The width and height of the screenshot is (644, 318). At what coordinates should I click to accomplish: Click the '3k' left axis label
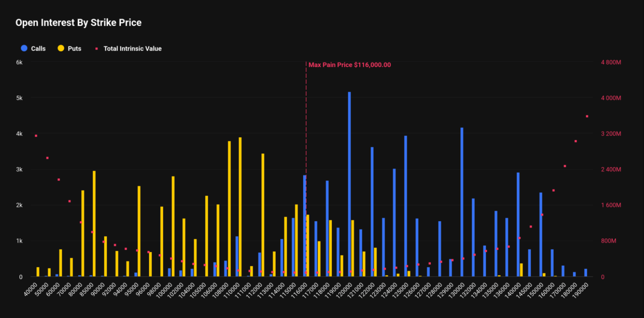(19, 169)
